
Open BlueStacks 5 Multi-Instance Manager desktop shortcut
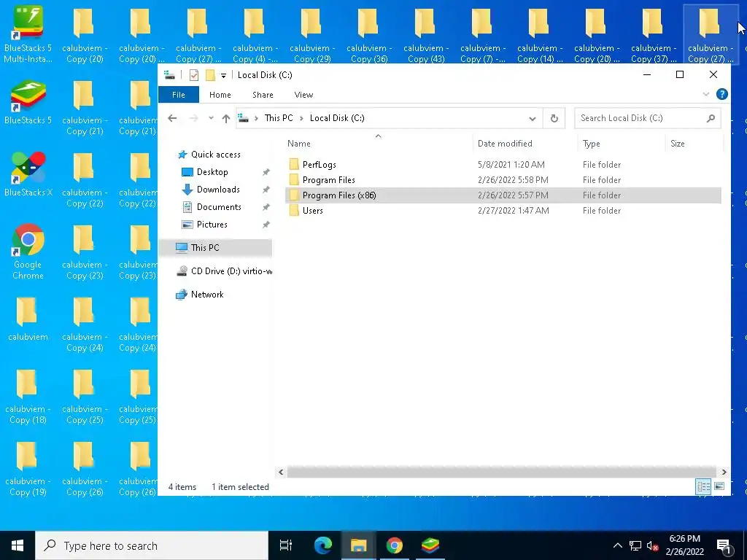pyautogui.click(x=28, y=34)
